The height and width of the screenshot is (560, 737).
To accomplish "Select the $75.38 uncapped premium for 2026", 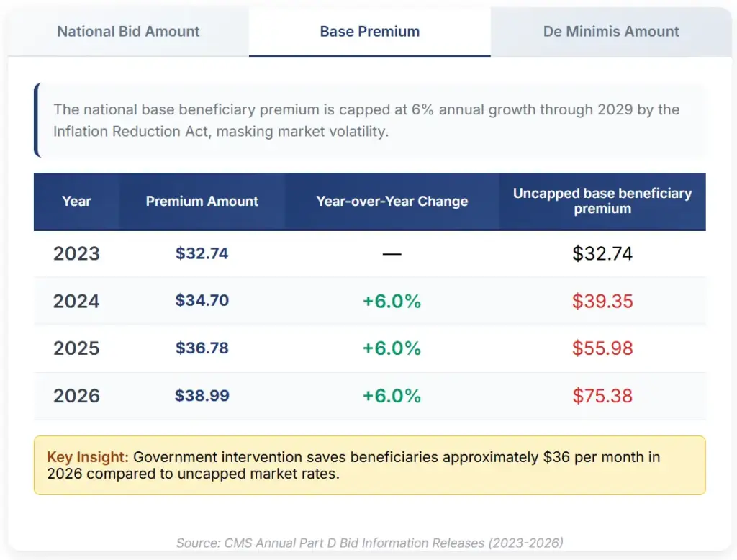I will coord(602,396).
